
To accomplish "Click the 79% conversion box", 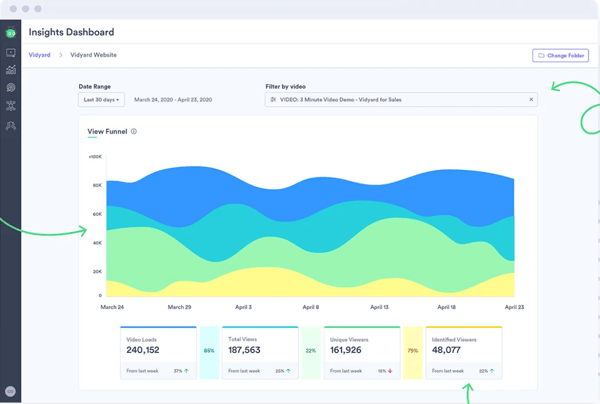I will pos(413,353).
